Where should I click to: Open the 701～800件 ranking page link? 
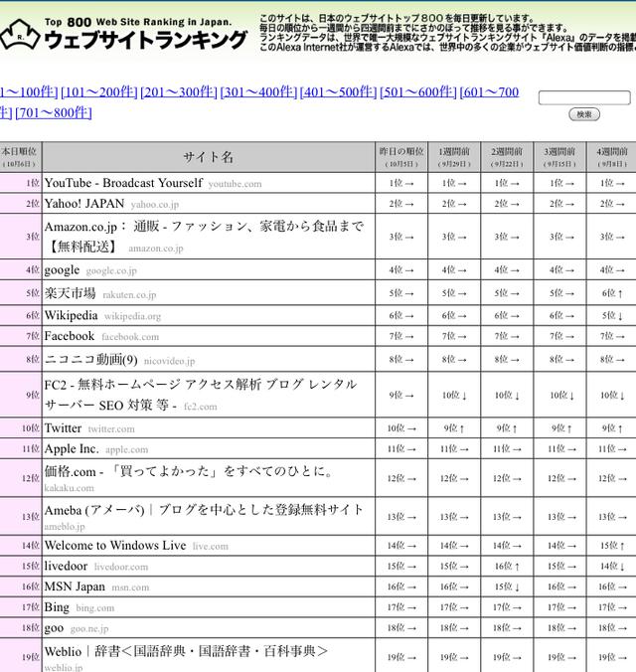(54, 112)
